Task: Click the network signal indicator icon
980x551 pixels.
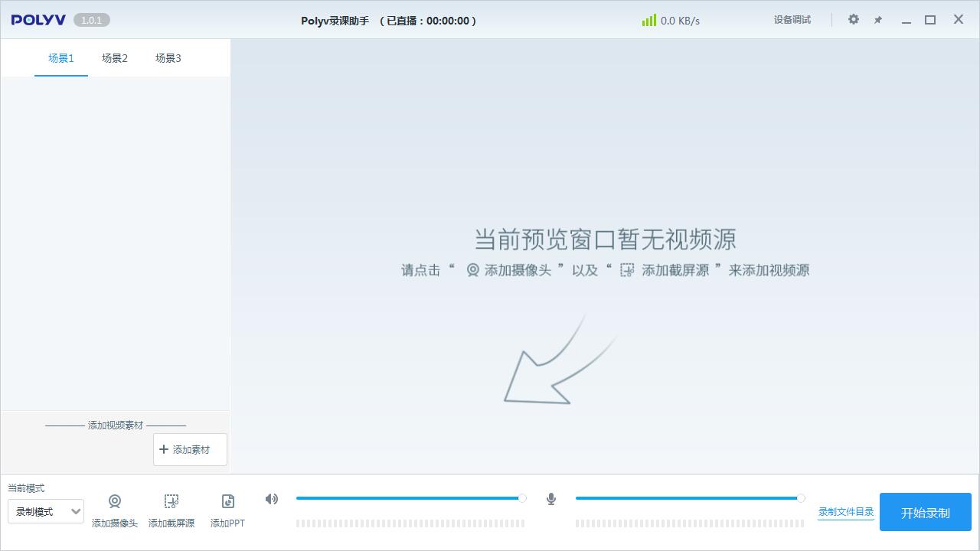Action: pyautogui.click(x=648, y=20)
